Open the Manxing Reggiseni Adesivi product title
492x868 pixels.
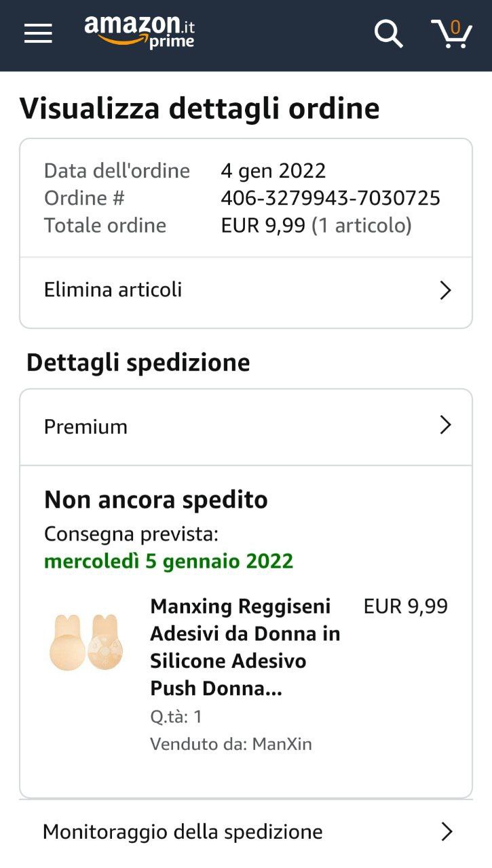(x=244, y=647)
